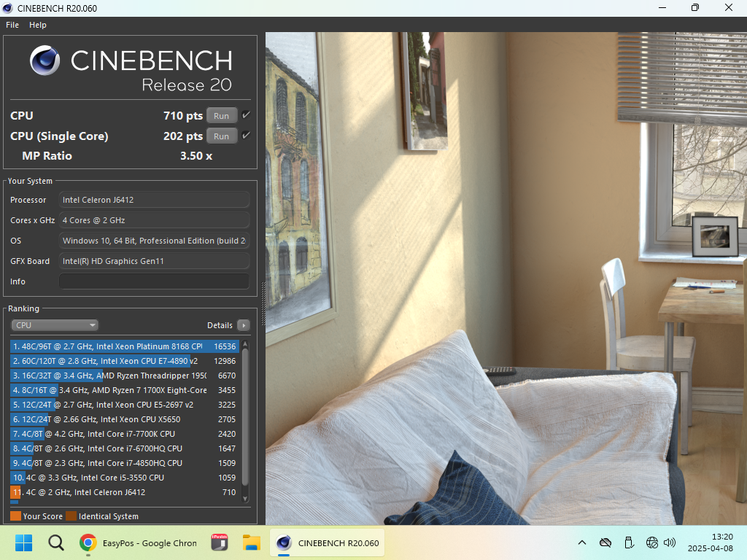Viewport: 747px width, 560px height.
Task: Click the Info text field
Action: (154, 281)
